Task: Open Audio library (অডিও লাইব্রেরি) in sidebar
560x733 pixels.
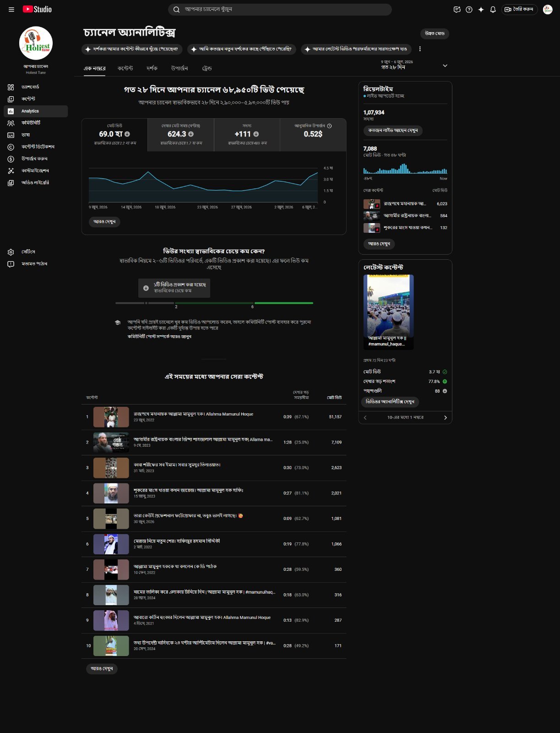Action: click(x=36, y=182)
